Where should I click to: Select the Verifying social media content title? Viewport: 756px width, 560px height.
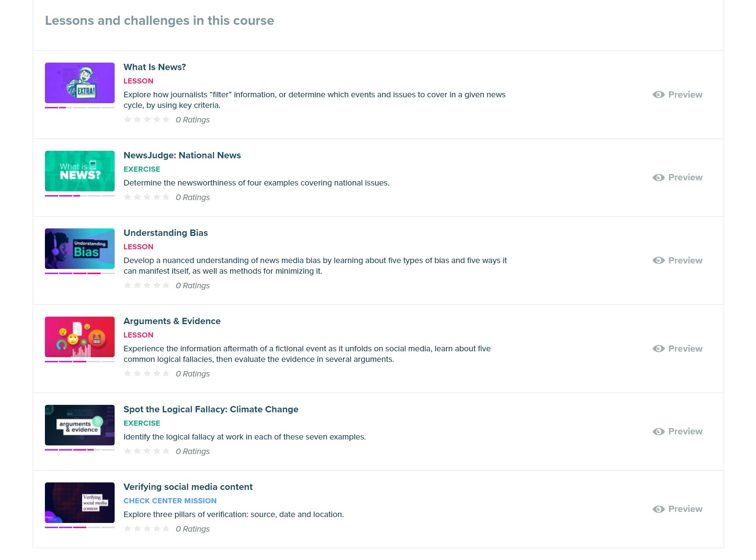[x=188, y=487]
